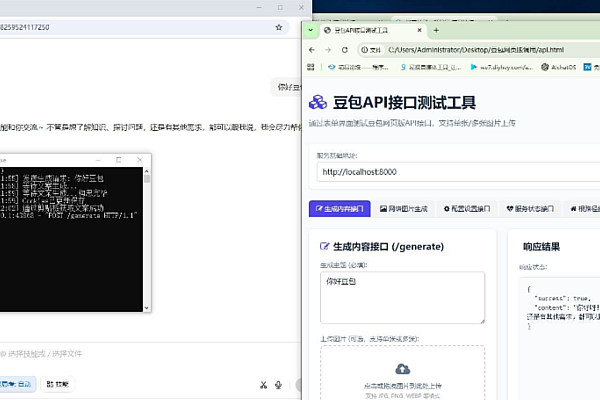Go back in the right browser
This screenshot has height=400, width=600.
312,50
